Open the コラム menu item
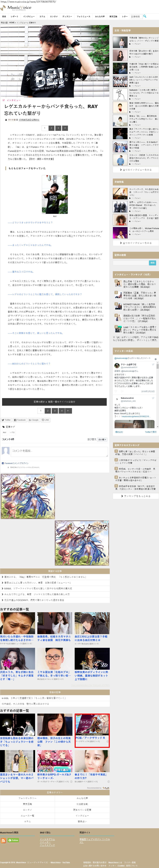 [42, 16]
